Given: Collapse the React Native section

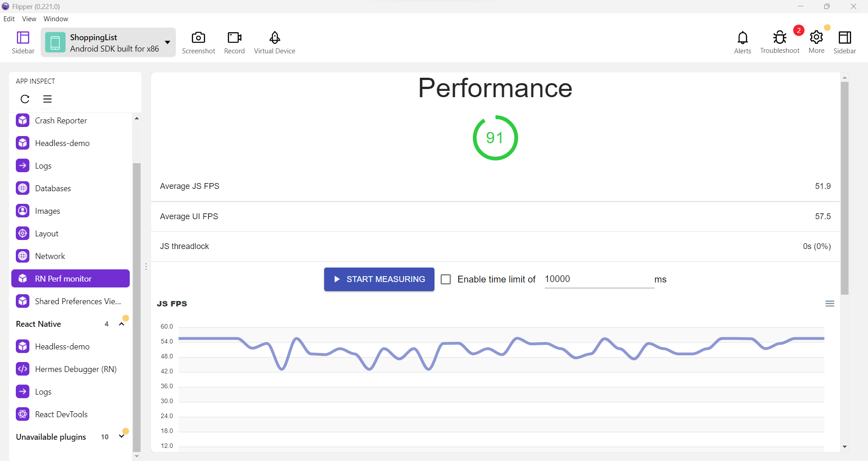Looking at the screenshot, I should click(x=121, y=324).
